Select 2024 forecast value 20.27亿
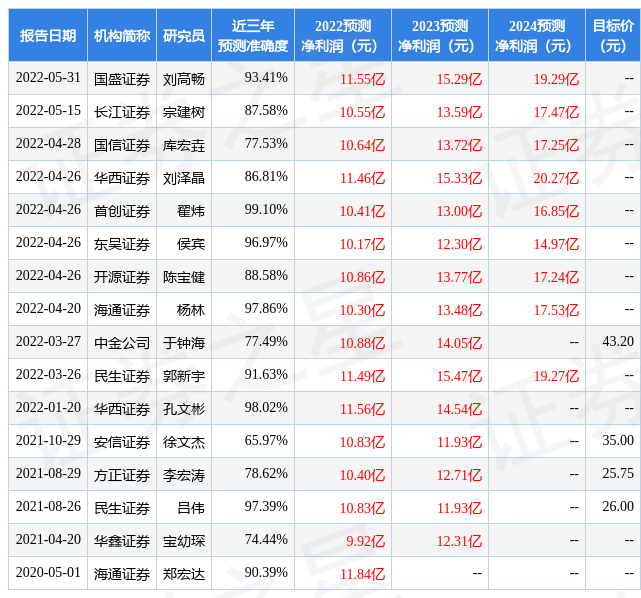This screenshot has height=598, width=641. pos(556,178)
